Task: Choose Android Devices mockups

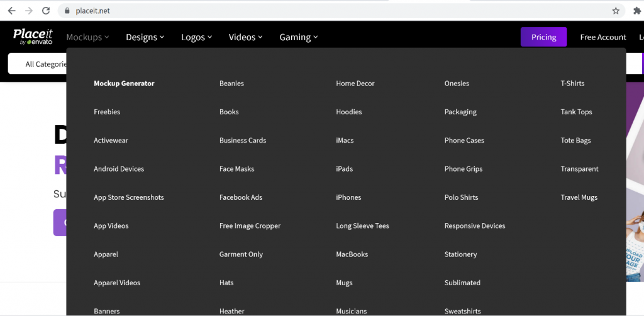Action: tap(119, 168)
